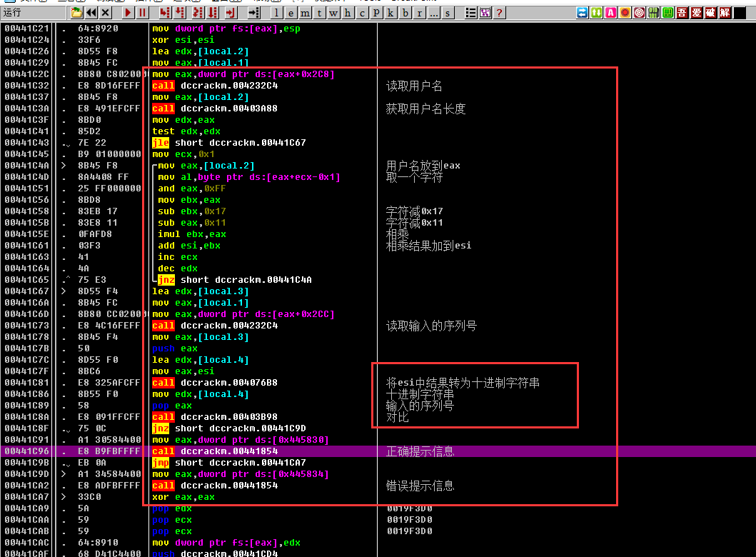Open Source with the s button
756x557 pixels.
[x=448, y=13]
